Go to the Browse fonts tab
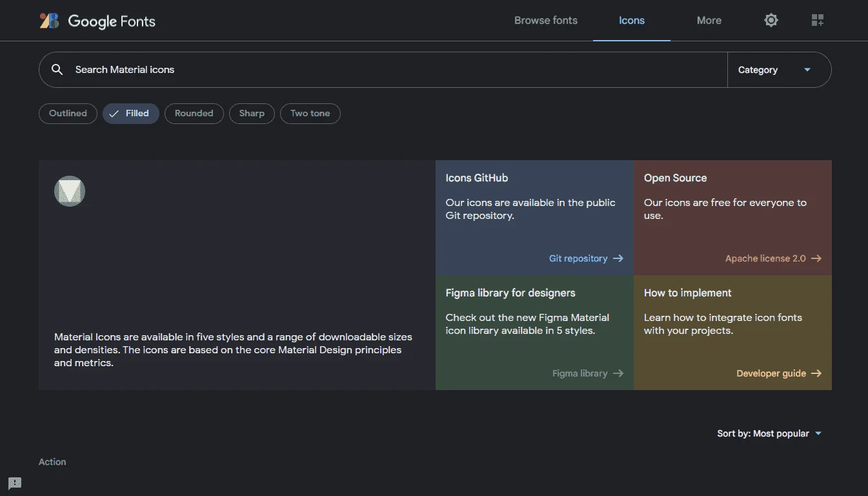868x496 pixels. click(546, 21)
